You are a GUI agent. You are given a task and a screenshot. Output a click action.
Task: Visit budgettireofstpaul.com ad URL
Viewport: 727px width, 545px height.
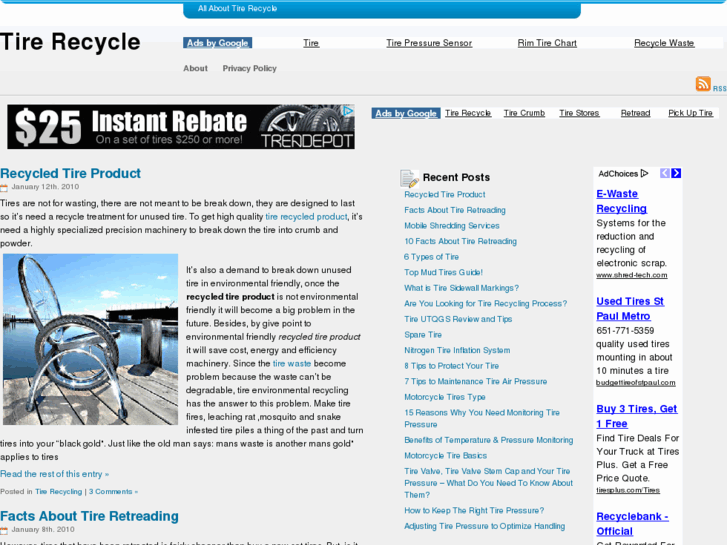(x=636, y=383)
